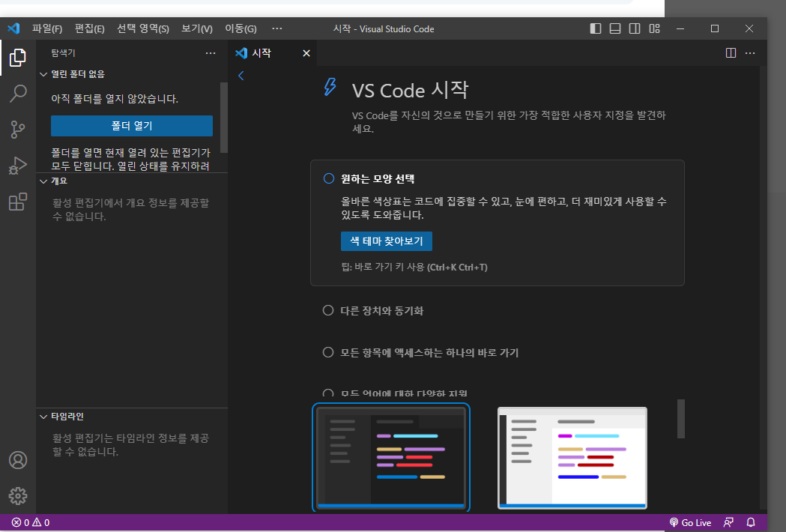
Task: Select the 원하는 모양 선택 step circle
Action: (328, 178)
